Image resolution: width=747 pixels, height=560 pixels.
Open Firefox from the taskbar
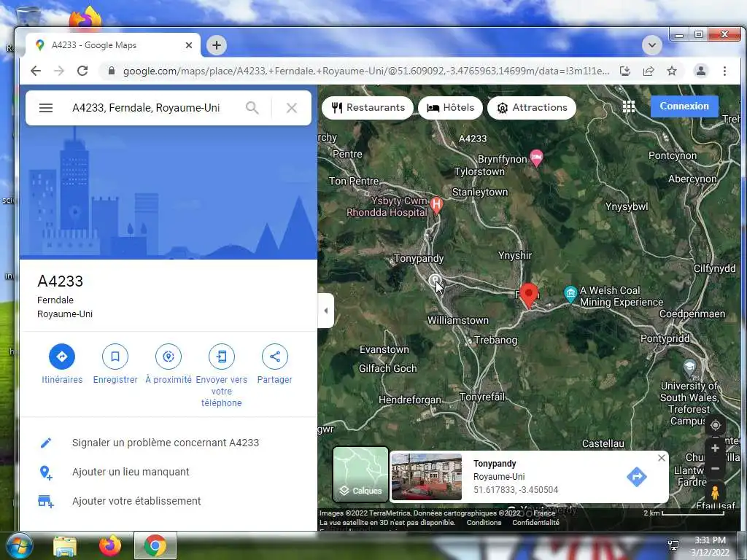(109, 545)
